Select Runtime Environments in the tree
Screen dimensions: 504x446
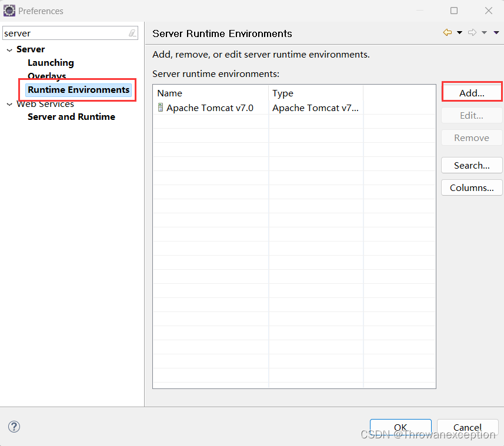click(x=78, y=89)
